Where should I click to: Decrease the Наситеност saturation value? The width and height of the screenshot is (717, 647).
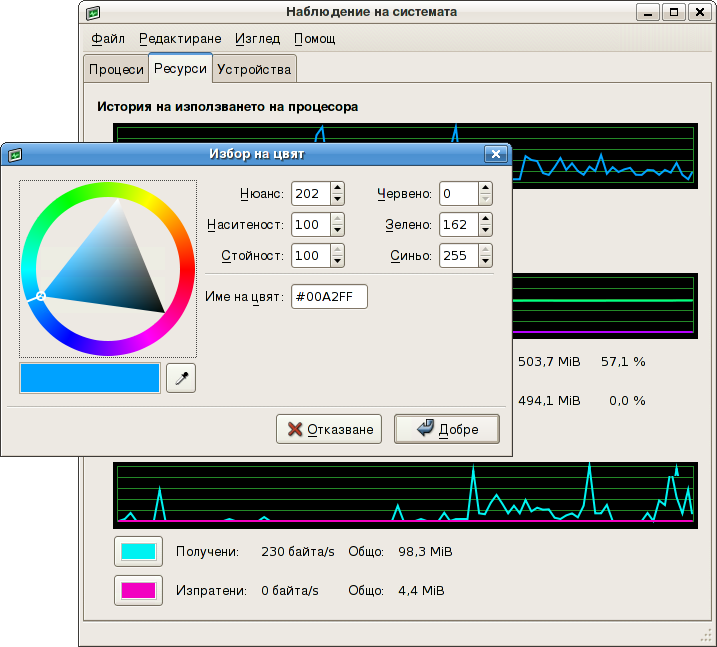(338, 230)
